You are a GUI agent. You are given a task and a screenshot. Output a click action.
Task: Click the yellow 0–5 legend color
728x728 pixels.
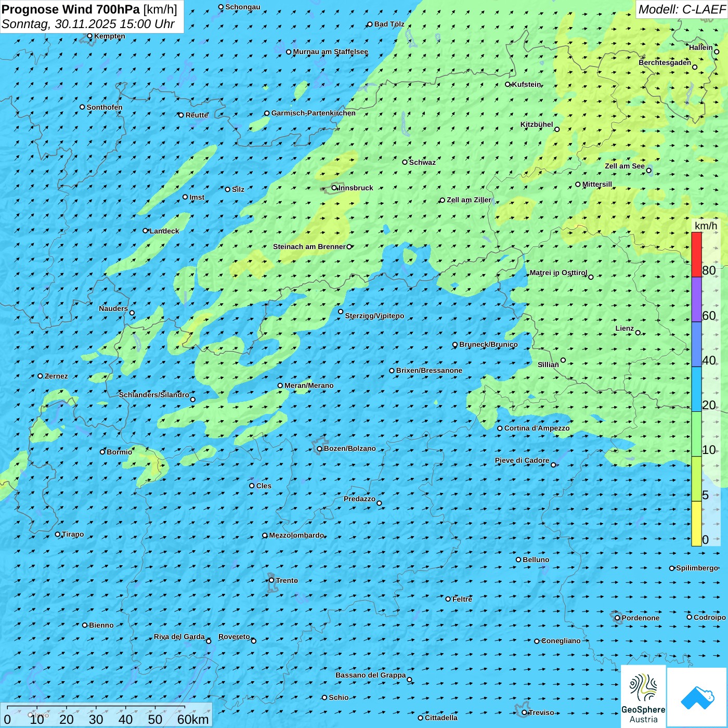[696, 524]
